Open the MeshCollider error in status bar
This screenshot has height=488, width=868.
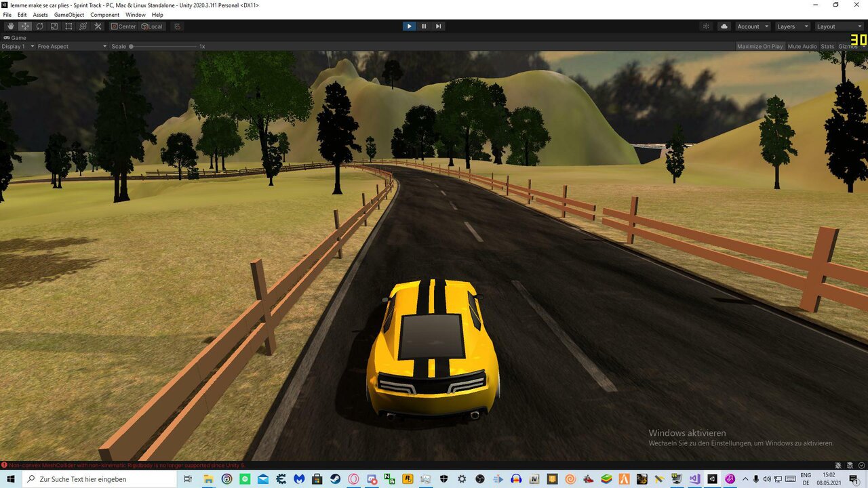click(122, 465)
